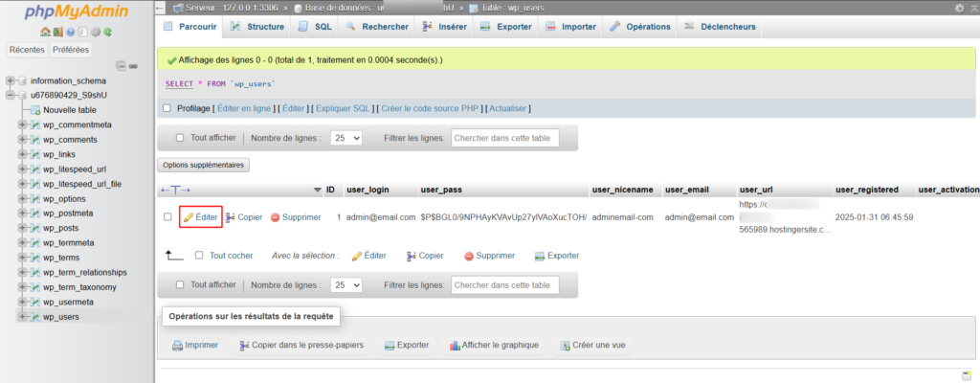980x383 pixels.
Task: Click upper Chercher dans cette table field
Action: (505, 138)
